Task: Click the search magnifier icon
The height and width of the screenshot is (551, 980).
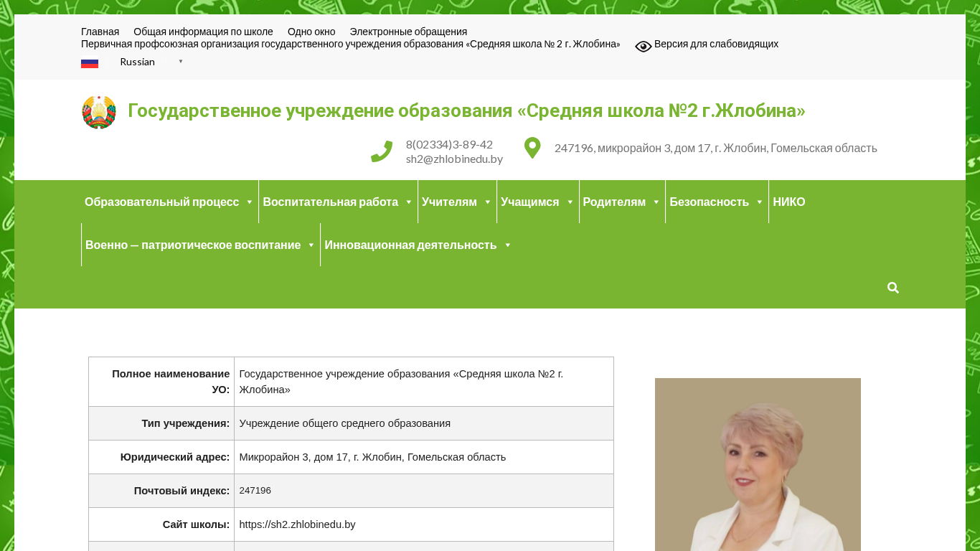Action: (x=892, y=288)
